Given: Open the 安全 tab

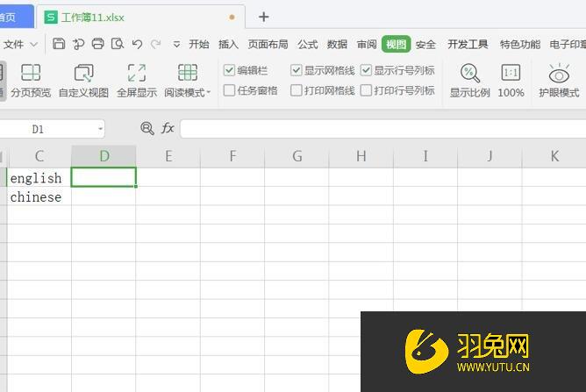Looking at the screenshot, I should coord(425,45).
